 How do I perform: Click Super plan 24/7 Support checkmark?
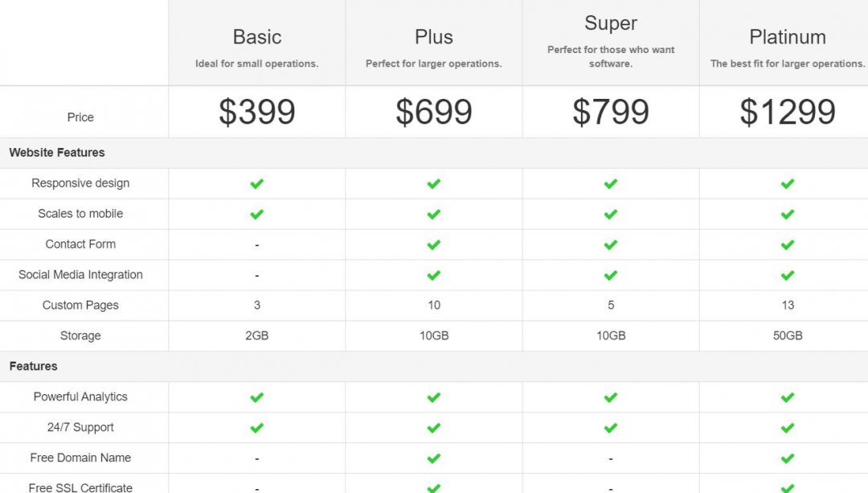click(611, 428)
